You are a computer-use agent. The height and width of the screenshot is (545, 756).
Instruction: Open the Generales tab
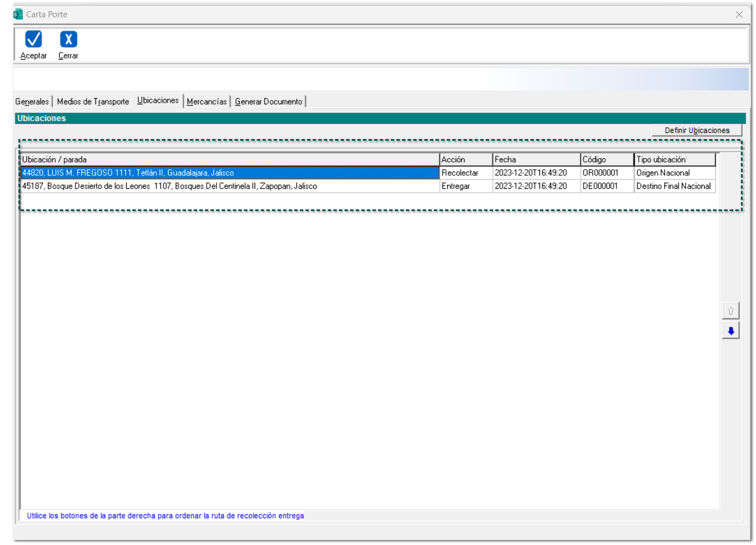click(32, 102)
